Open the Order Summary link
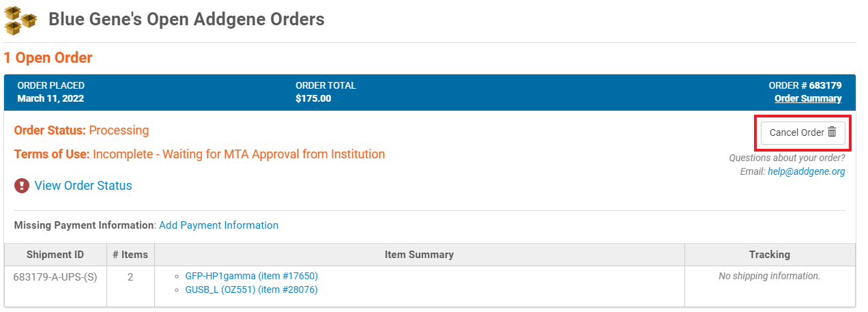The image size is (868, 312). tap(808, 98)
